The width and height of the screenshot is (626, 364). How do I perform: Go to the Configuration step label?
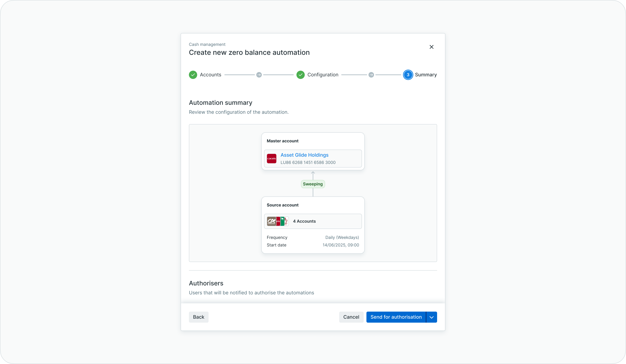323,75
